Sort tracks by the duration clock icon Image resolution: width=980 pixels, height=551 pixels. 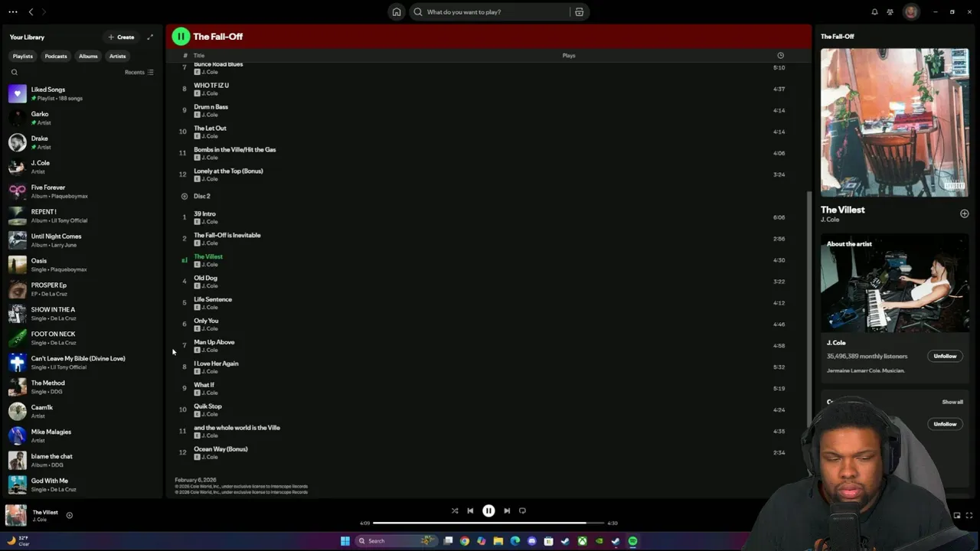coord(780,55)
